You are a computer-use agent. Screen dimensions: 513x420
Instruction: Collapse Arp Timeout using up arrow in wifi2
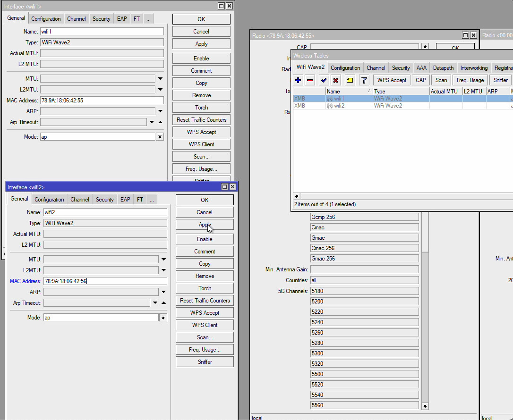click(x=163, y=303)
